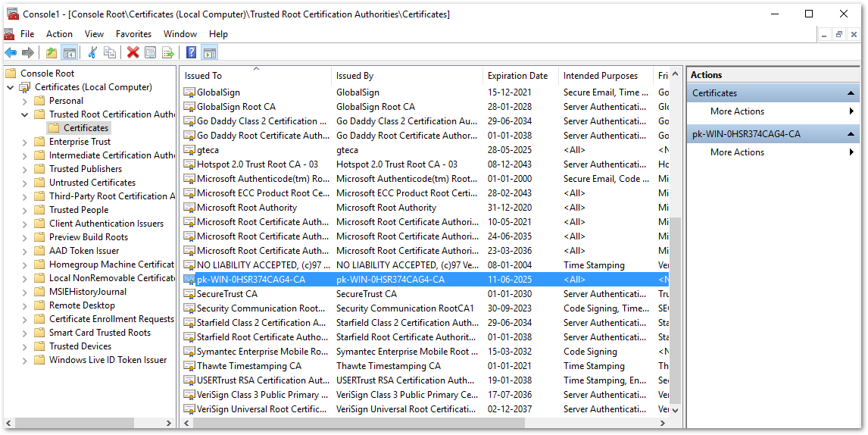Select the SecureTrust CA certificate row
The height and width of the screenshot is (435, 868).
pos(226,294)
